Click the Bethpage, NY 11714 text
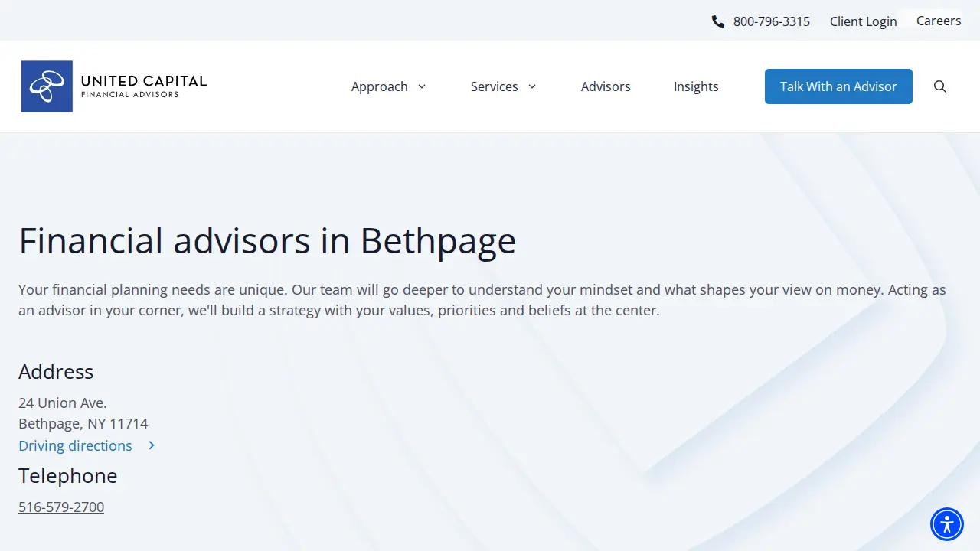The image size is (980, 551). pyautogui.click(x=83, y=423)
